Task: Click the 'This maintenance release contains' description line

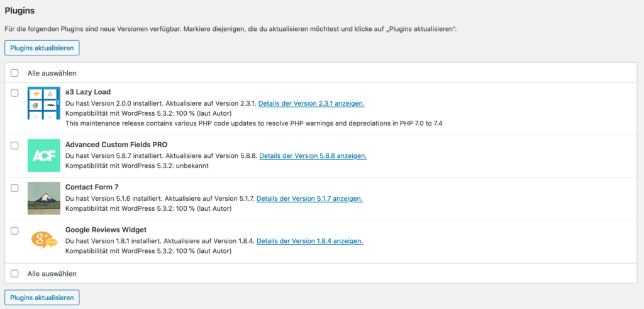Action: 254,123
